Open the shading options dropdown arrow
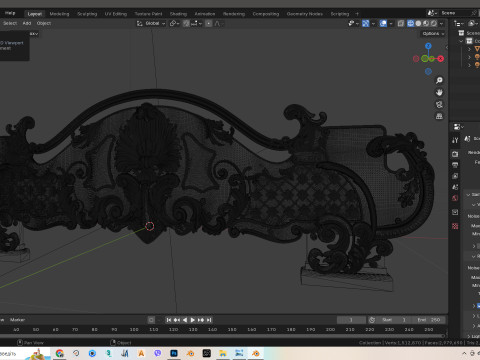The width and height of the screenshot is (480, 360). point(441,23)
